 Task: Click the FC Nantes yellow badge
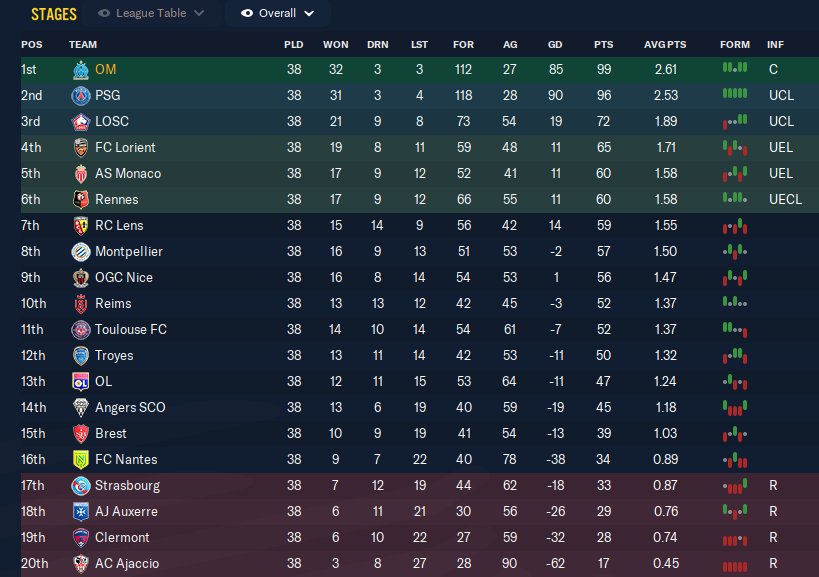pos(80,460)
